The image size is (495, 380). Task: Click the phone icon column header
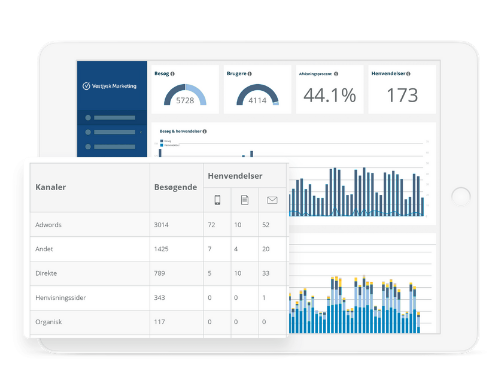pos(217,200)
